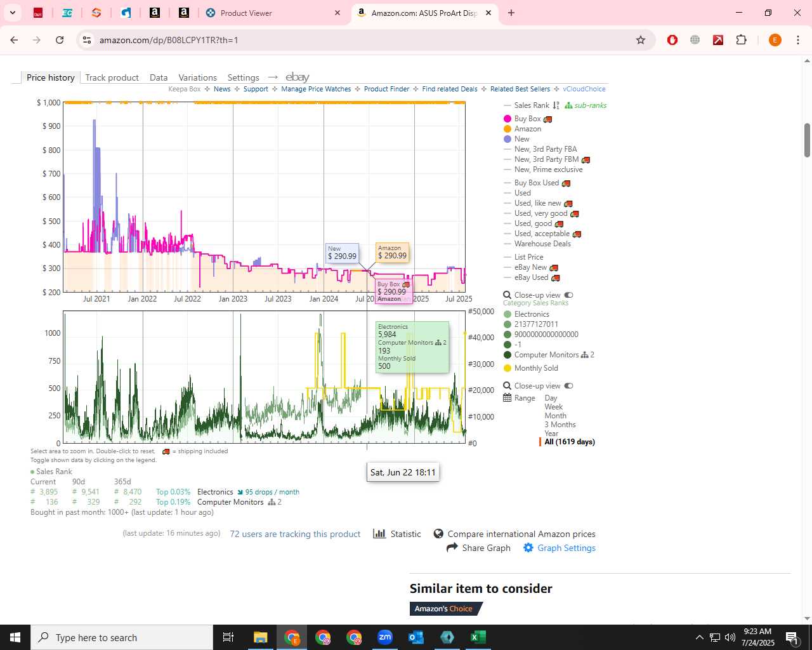Enable New, 3rd Party FBA series
This screenshot has width=812, height=650.
[540, 149]
